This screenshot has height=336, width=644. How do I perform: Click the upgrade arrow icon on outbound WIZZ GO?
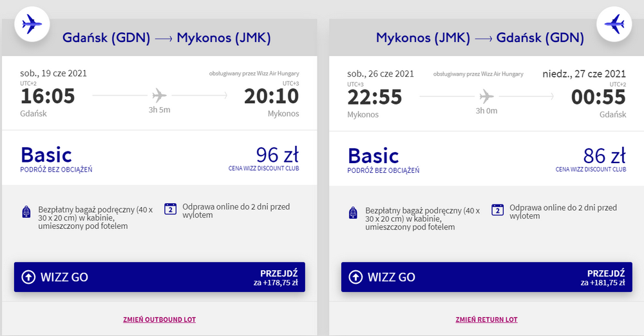(x=28, y=277)
